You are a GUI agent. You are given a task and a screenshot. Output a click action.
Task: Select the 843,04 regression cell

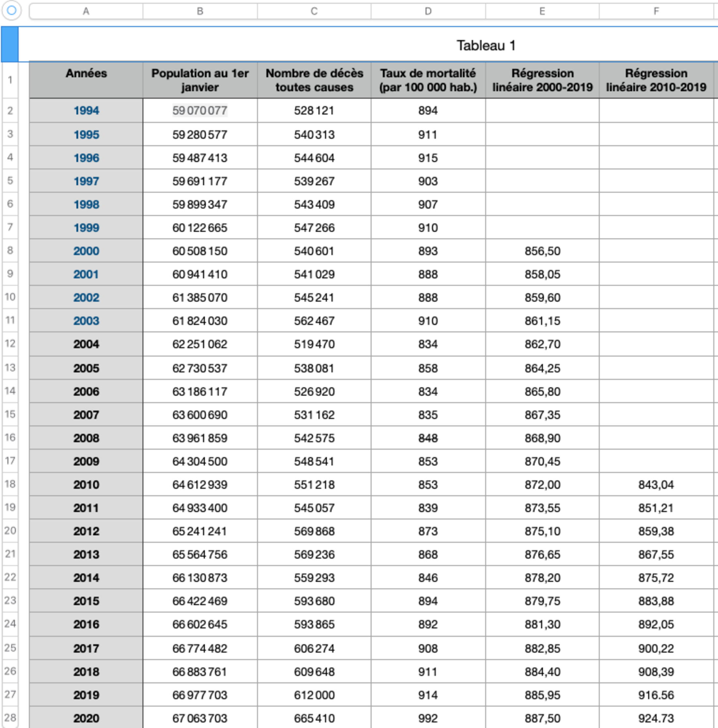(x=656, y=485)
